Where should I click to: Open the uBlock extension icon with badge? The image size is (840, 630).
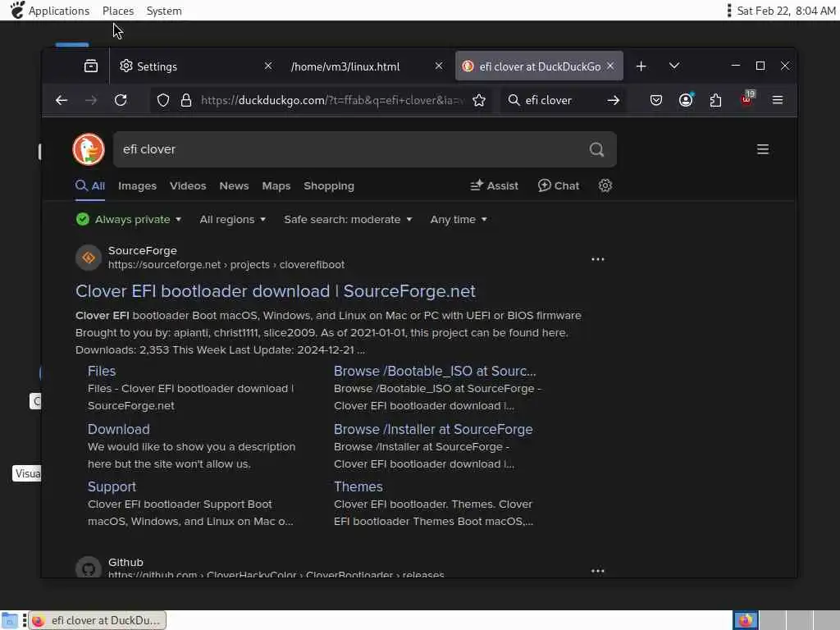coord(746,99)
